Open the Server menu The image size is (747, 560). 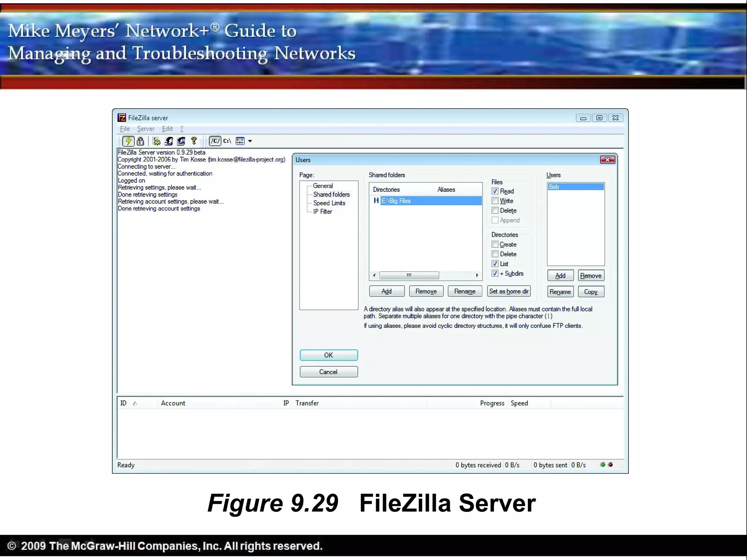pos(146,129)
